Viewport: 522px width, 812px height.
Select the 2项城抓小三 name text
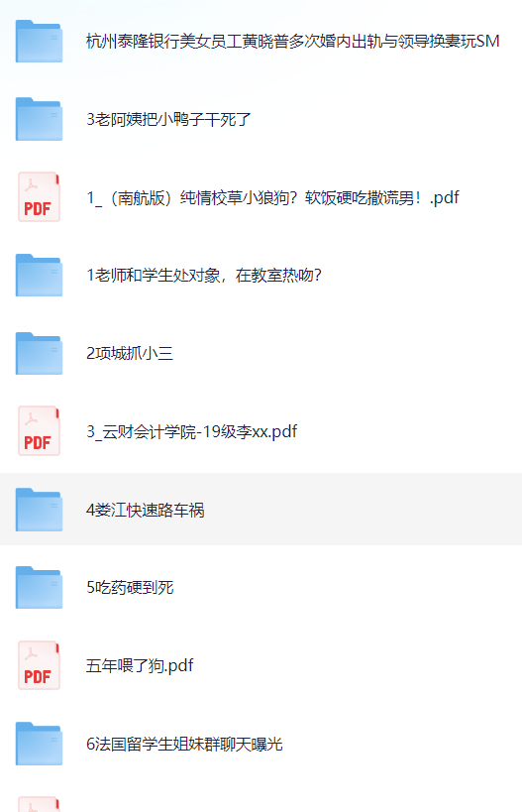130,353
